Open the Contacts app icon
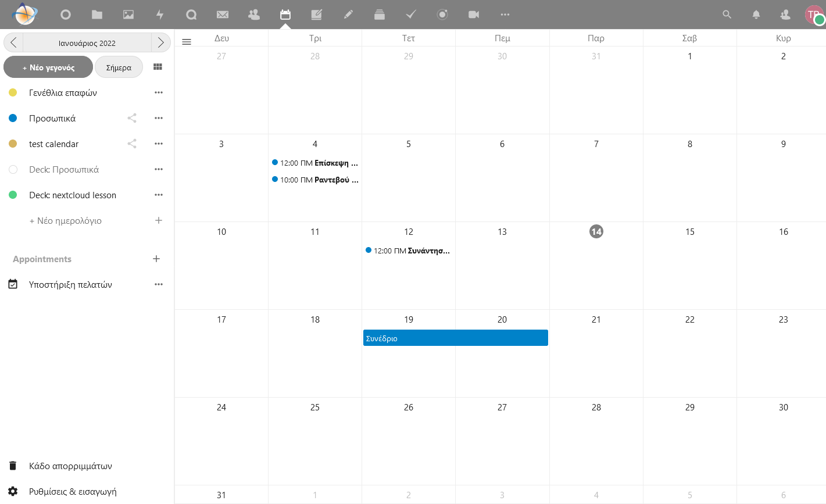Image resolution: width=826 pixels, height=504 pixels. (254, 15)
